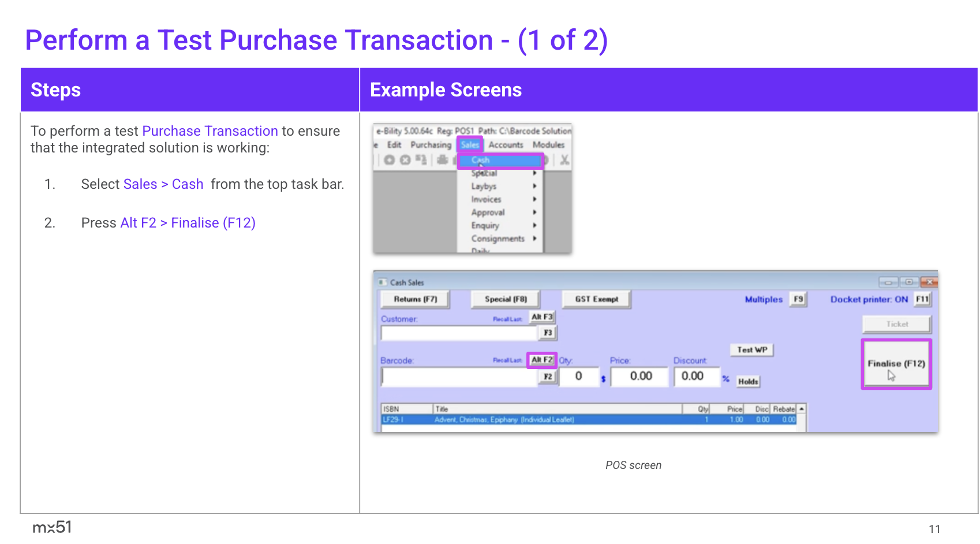
Task: Click the Finalise (F12) button
Action: point(896,364)
